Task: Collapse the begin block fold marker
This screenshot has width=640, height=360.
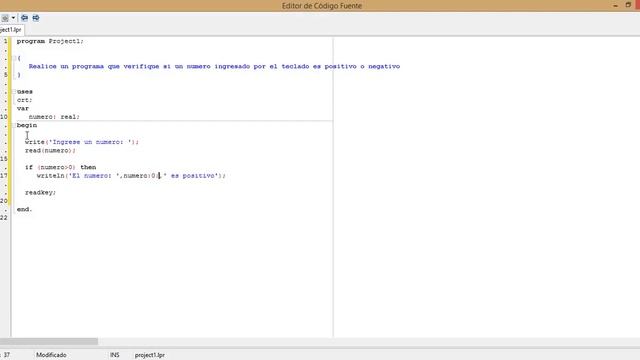Action: coord(14,125)
